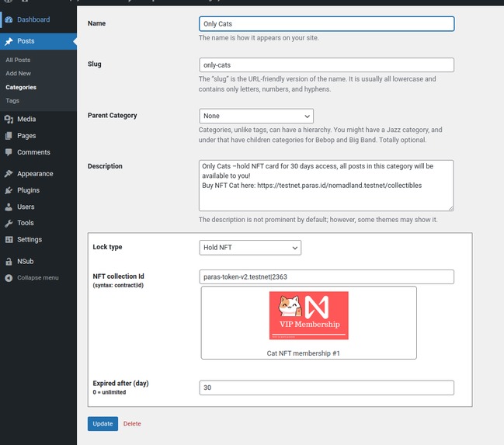The image size is (504, 445).
Task: Click the Dashboard gauge icon
Action: click(9, 19)
